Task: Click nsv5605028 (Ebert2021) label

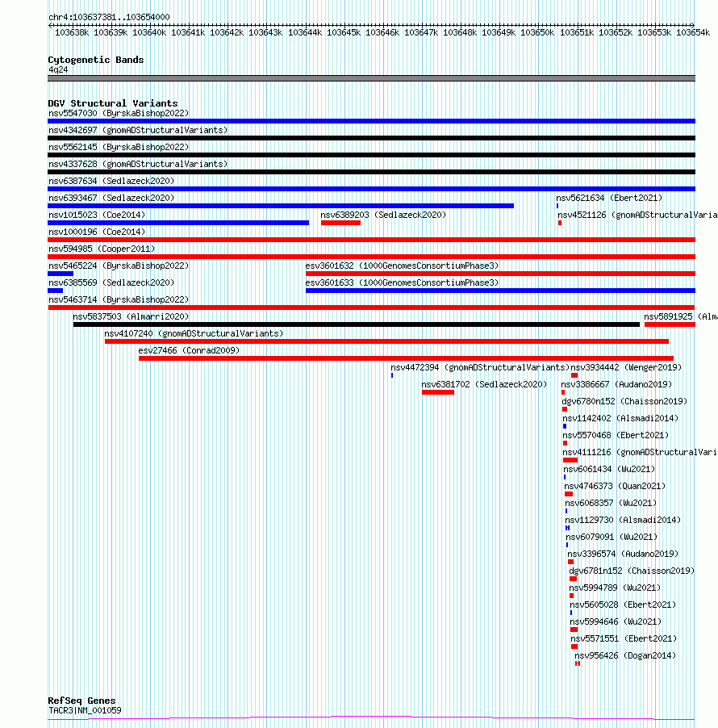Action: [x=623, y=605]
